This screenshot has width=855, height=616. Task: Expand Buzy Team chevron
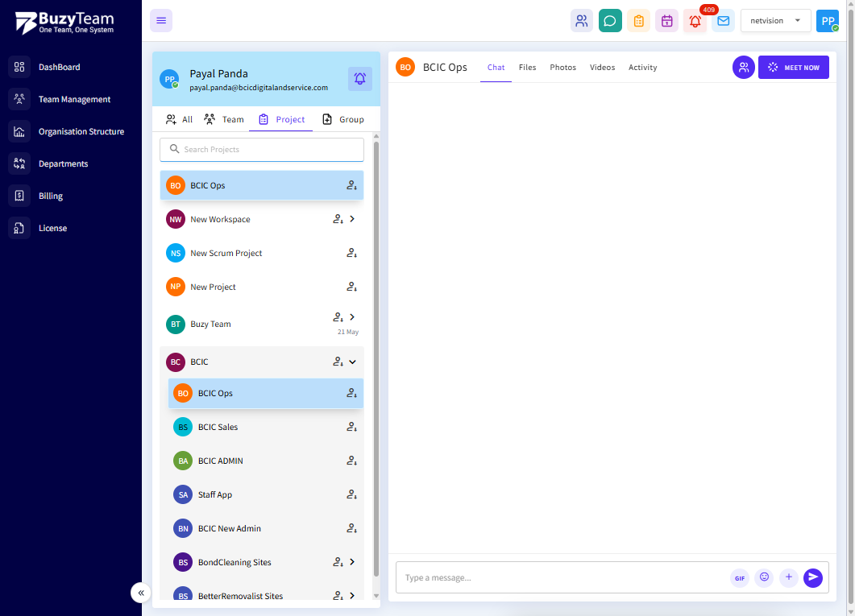(352, 317)
